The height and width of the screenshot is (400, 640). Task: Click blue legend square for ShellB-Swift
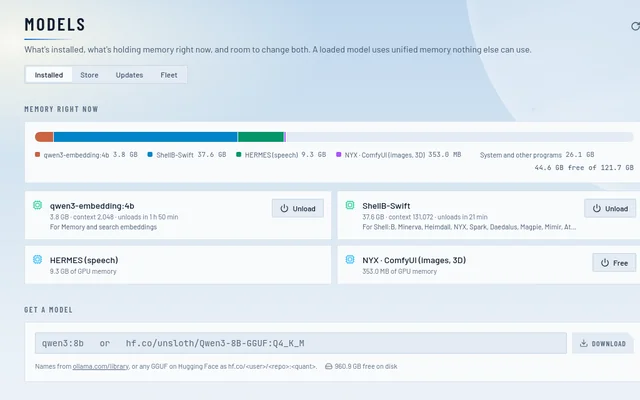[x=150, y=155]
